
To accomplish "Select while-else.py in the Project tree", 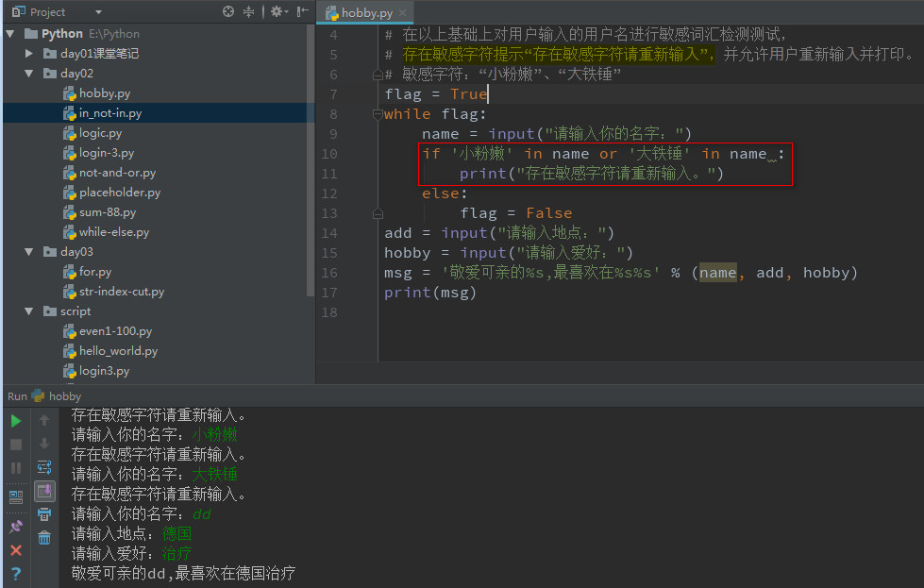I will pos(114,232).
